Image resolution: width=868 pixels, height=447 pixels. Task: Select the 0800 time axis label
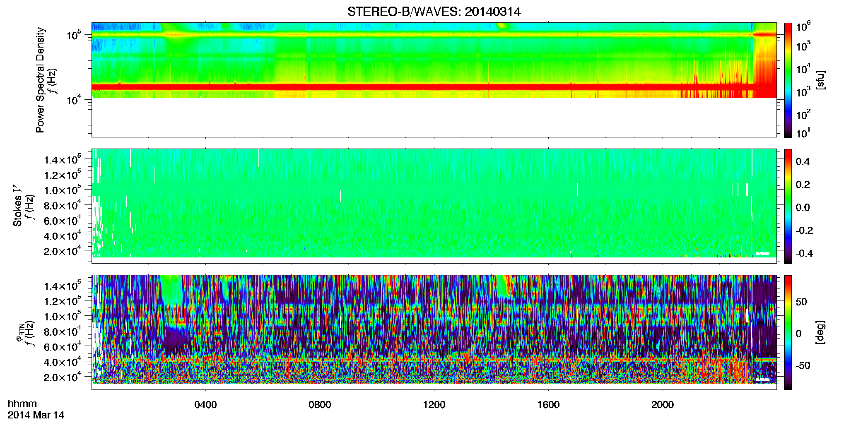coord(320,405)
